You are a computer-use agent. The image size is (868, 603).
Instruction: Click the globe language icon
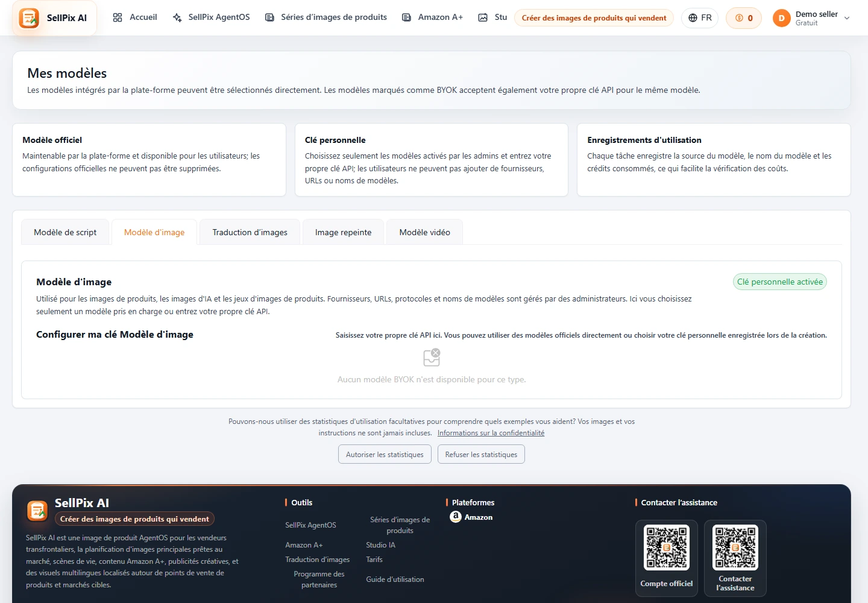(693, 18)
